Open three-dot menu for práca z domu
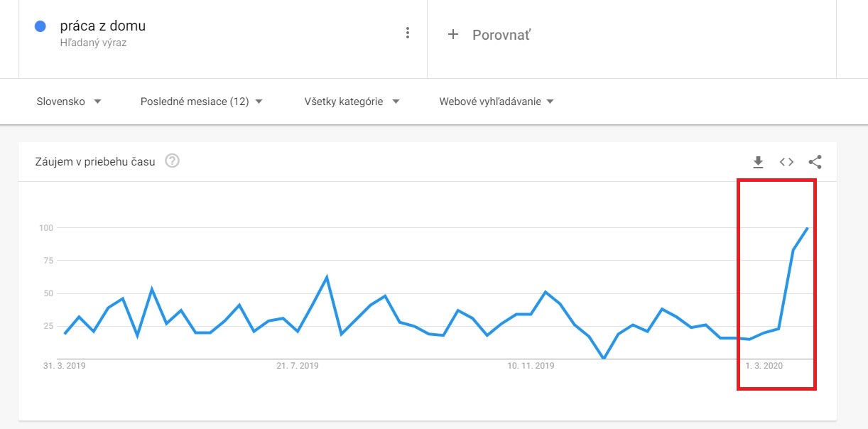Screen dimensions: 868x429 tap(407, 33)
